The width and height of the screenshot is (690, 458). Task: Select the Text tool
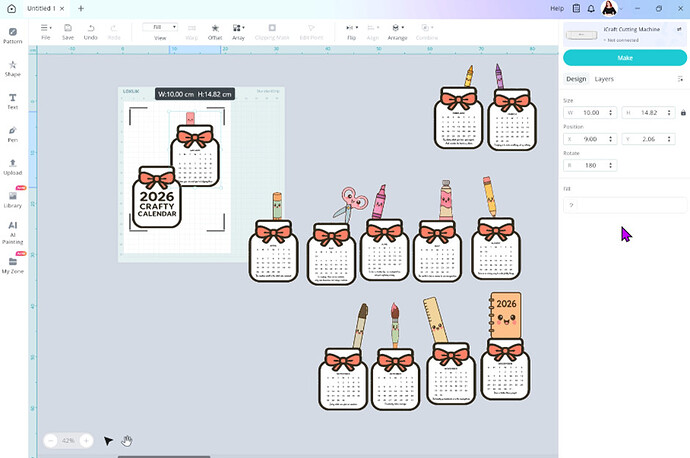(13, 99)
